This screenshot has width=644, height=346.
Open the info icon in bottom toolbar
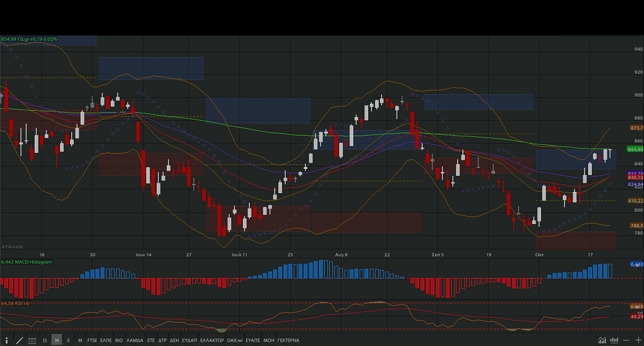pyautogui.click(x=7, y=340)
